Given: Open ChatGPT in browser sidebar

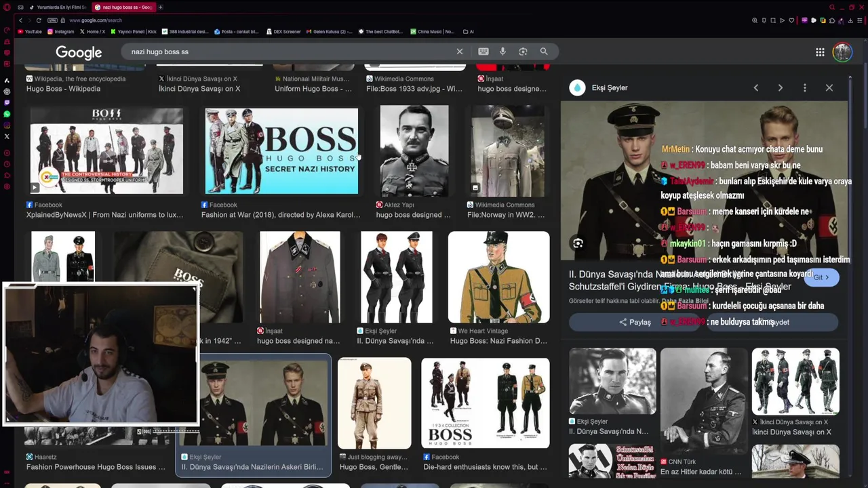Looking at the screenshot, I should tap(7, 91).
